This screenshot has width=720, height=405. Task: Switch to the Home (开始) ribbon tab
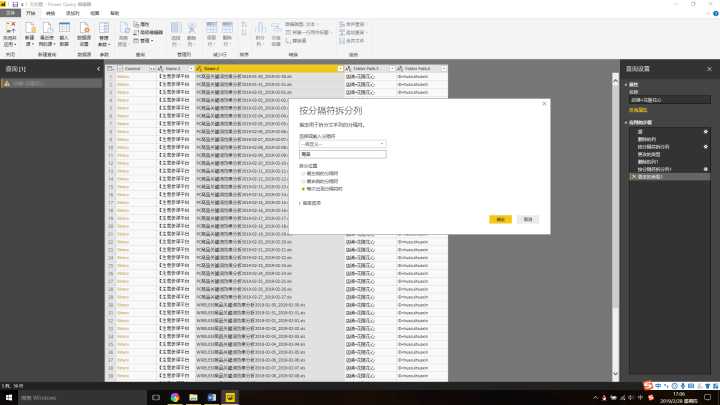pyautogui.click(x=31, y=13)
